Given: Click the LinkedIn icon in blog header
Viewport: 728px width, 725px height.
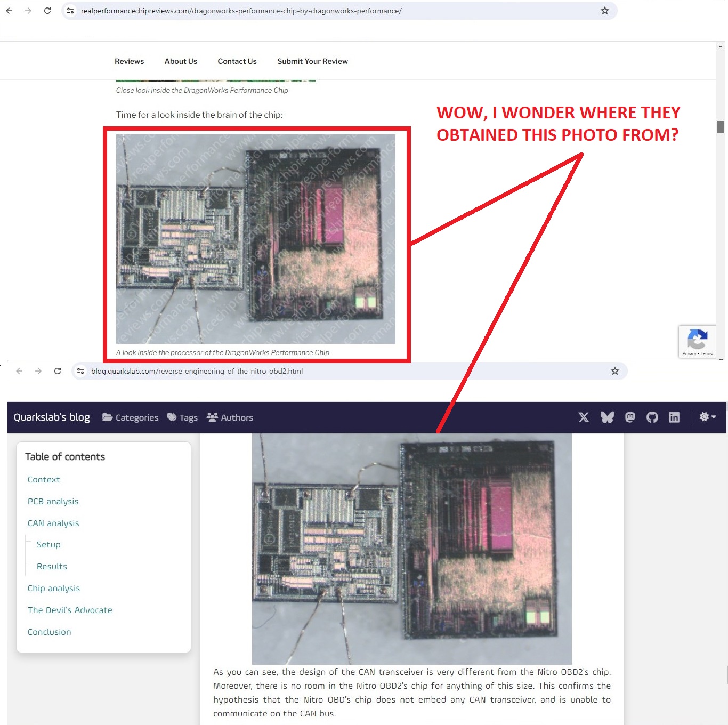Looking at the screenshot, I should (674, 417).
